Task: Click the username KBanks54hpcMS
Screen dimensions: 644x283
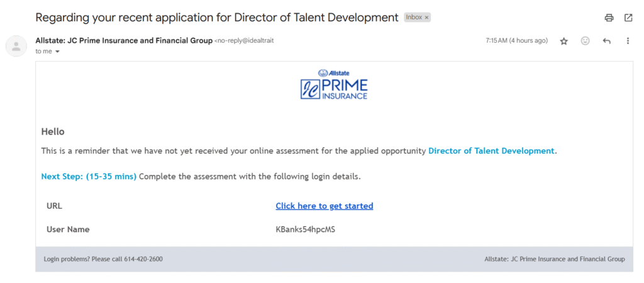Action: coord(305,230)
